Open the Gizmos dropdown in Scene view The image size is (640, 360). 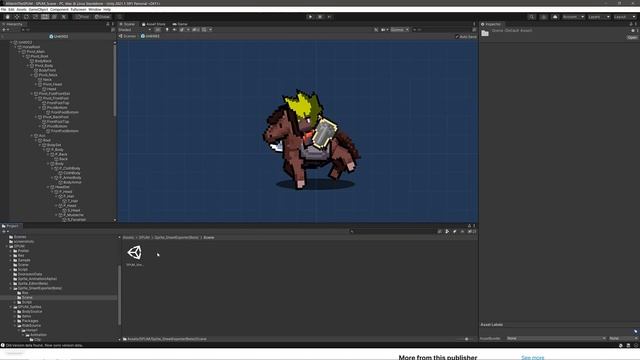coord(400,30)
